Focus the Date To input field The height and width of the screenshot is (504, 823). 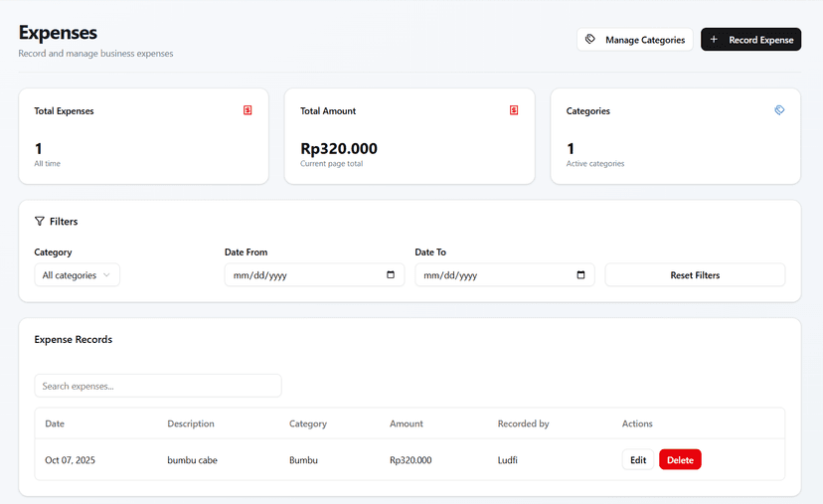tap(505, 275)
